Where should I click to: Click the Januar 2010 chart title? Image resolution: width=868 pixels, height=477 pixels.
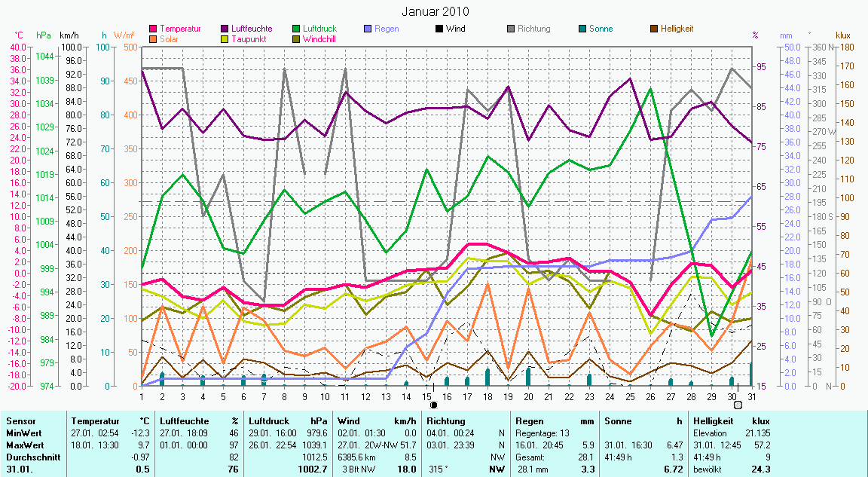[435, 11]
